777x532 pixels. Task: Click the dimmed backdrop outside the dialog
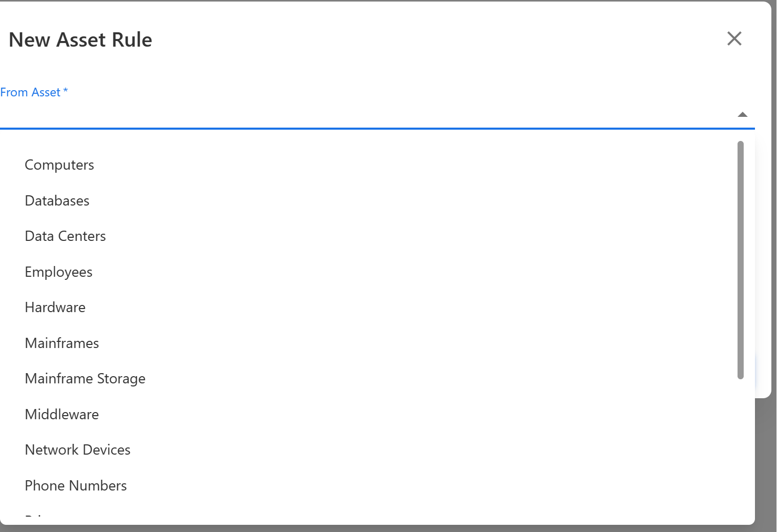pyautogui.click(x=766, y=461)
